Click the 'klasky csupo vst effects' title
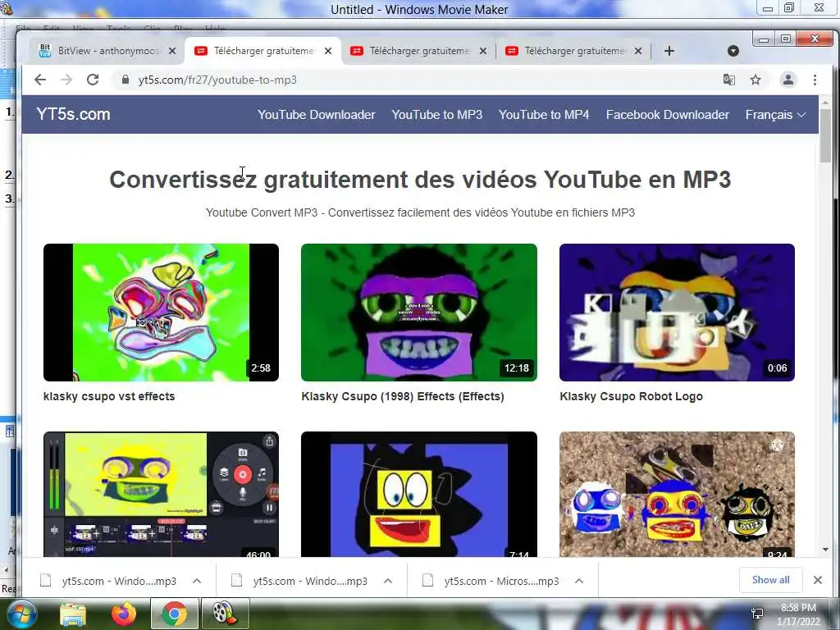The width and height of the screenshot is (840, 630). tap(109, 396)
